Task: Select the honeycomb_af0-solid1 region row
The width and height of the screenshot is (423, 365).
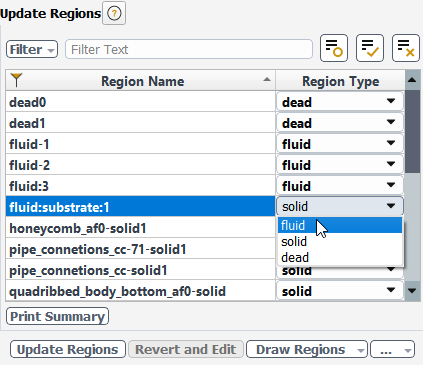Action: [x=140, y=228]
